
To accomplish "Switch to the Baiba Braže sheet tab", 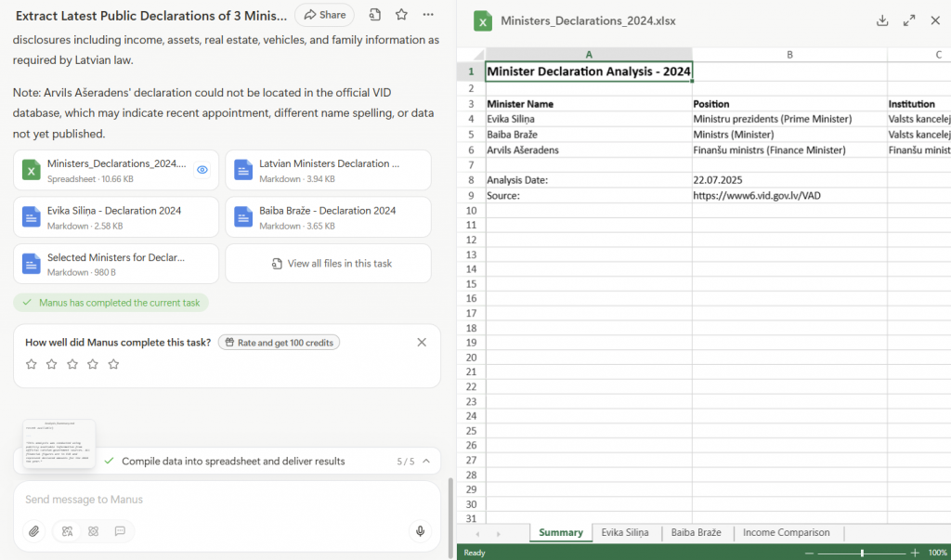I will click(x=696, y=533).
